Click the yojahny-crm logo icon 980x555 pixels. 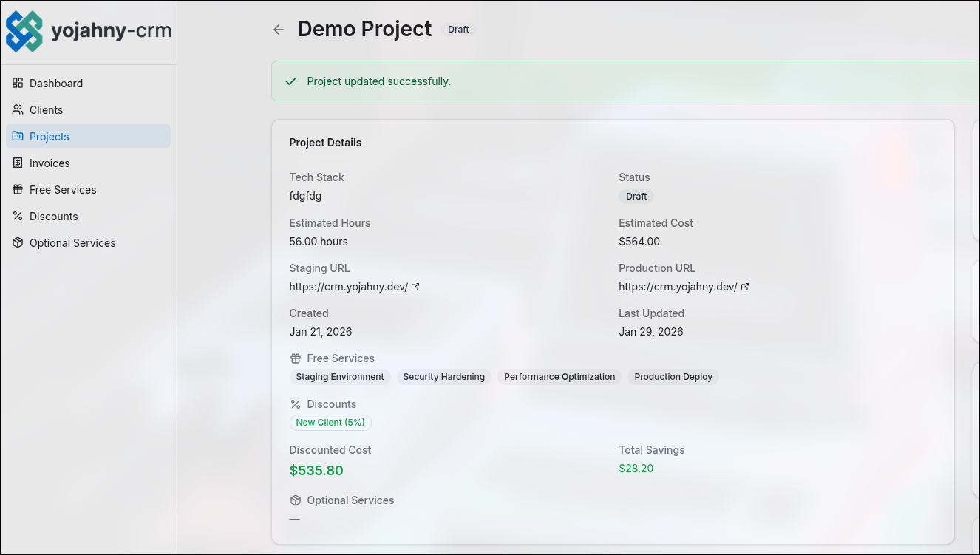[24, 32]
